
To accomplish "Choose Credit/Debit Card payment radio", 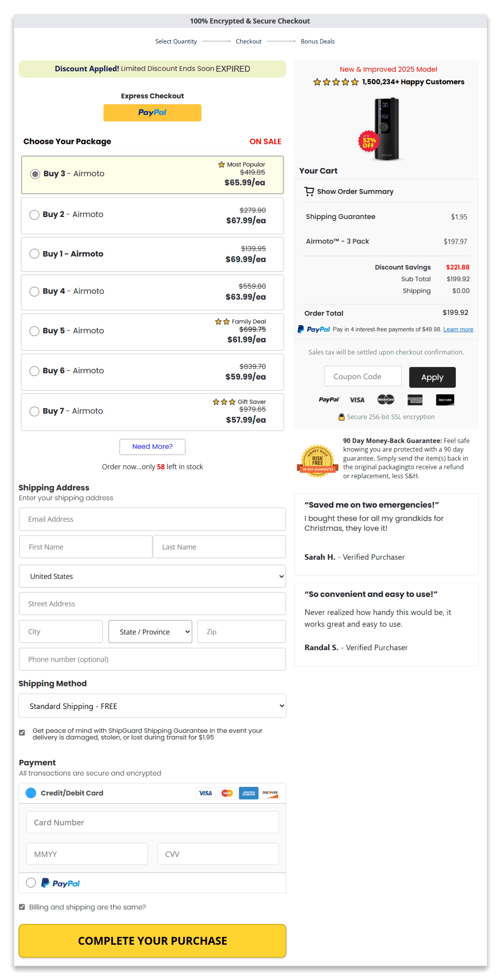I will [x=31, y=793].
